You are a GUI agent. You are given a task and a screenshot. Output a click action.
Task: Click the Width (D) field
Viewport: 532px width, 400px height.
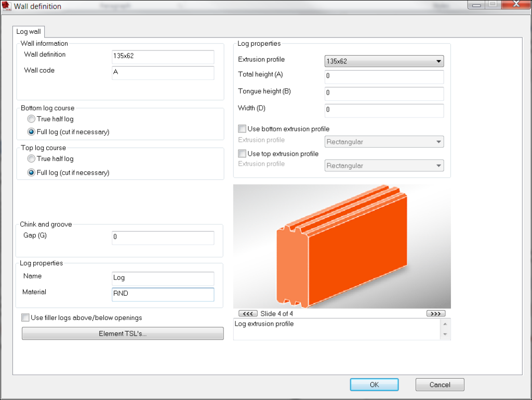384,111
